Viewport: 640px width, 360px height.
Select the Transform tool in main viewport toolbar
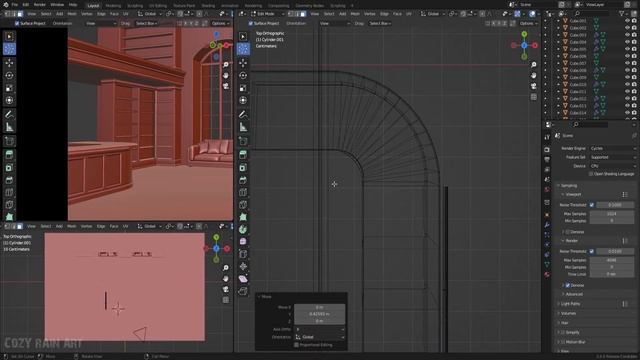(243, 100)
